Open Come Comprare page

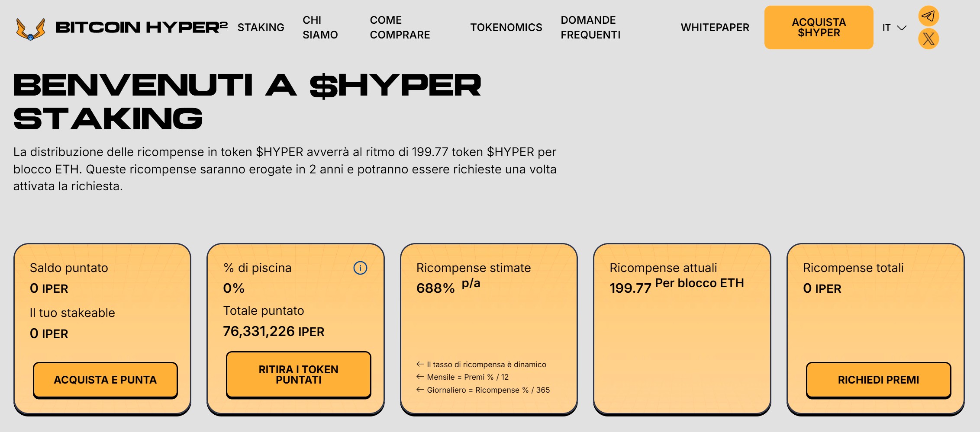coord(400,27)
